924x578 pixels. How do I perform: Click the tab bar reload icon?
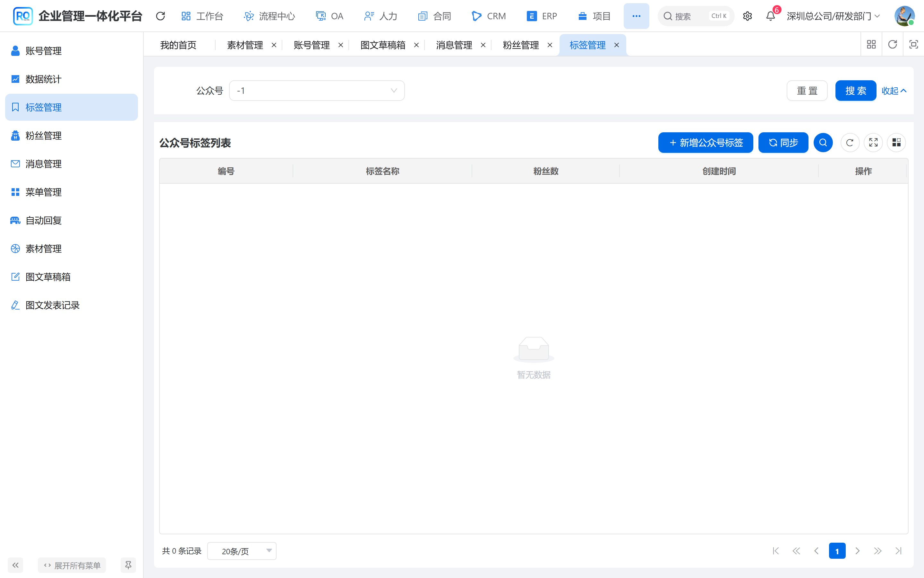point(892,45)
